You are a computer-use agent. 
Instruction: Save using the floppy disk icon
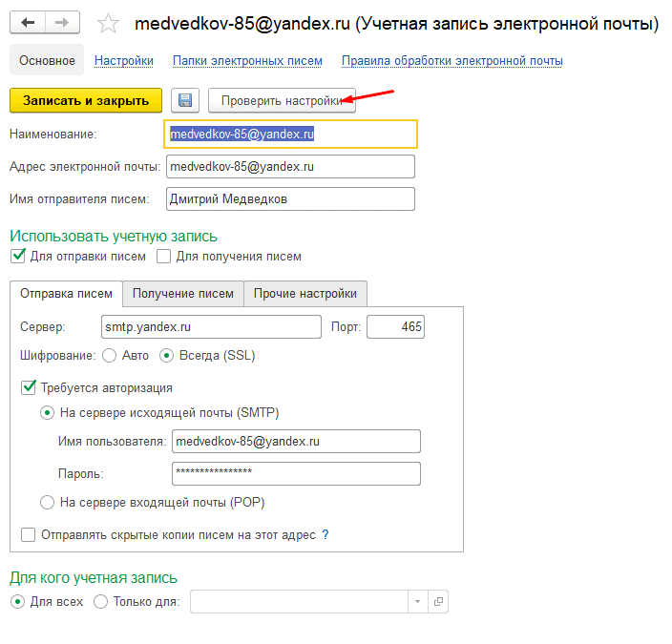(x=185, y=100)
